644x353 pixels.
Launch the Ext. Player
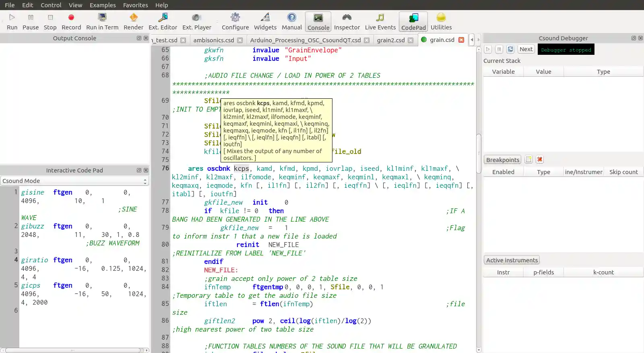click(196, 22)
